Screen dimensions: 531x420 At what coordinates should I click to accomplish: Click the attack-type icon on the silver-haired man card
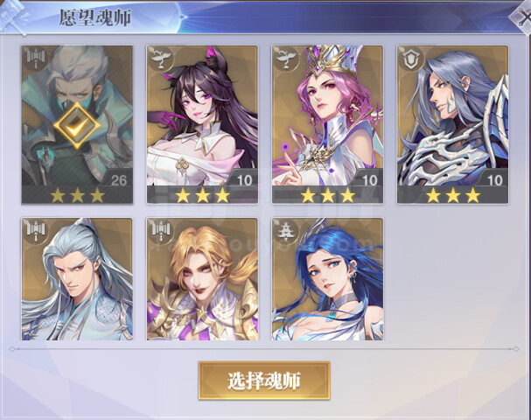36,231
